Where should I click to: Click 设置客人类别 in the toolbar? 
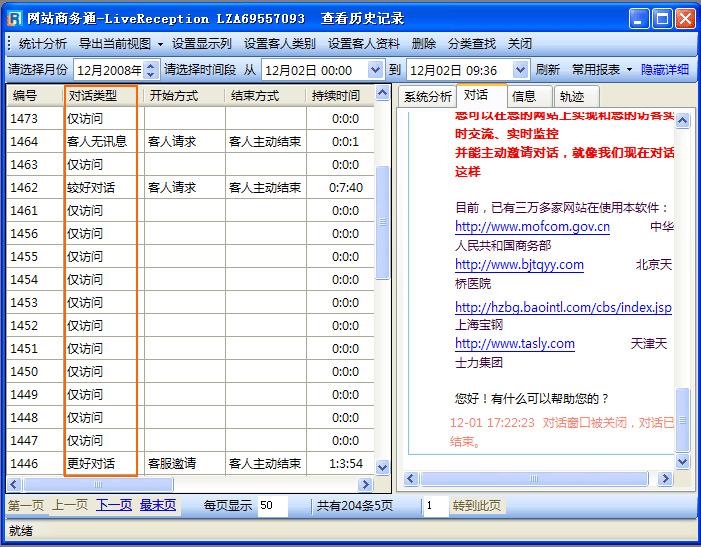(279, 44)
